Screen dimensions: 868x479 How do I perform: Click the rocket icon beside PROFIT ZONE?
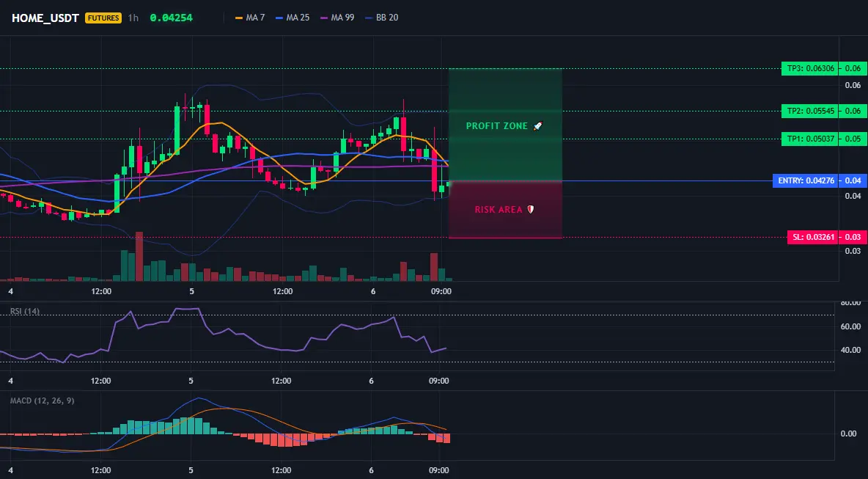pyautogui.click(x=537, y=126)
